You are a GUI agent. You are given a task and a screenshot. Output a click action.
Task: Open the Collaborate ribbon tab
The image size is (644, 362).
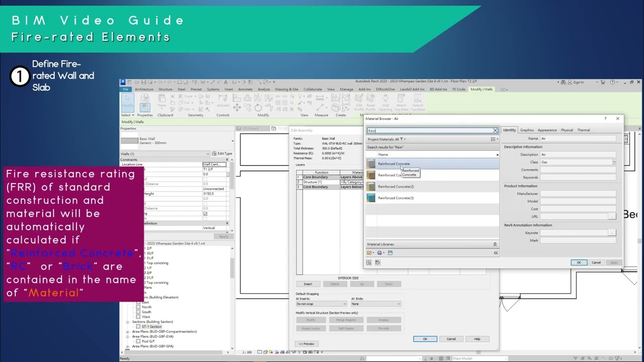(312, 89)
